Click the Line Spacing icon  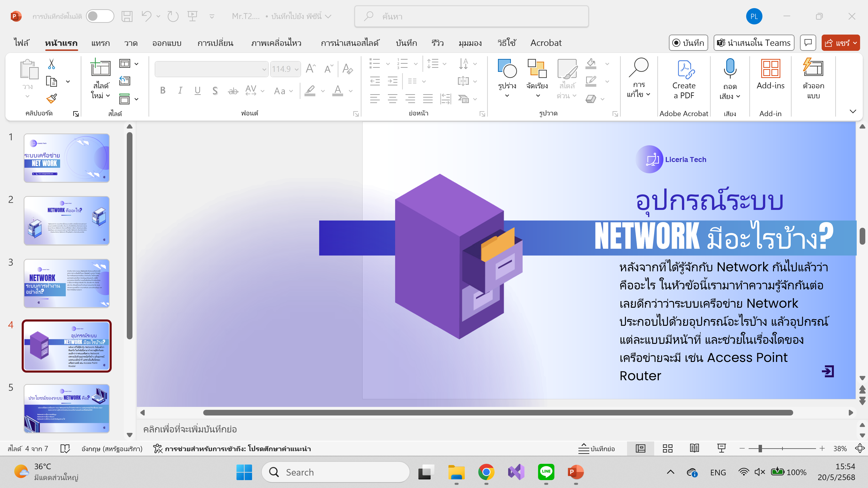(433, 64)
